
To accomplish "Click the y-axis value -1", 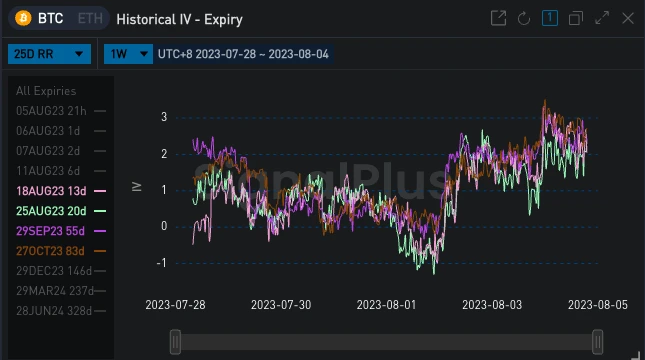I will pyautogui.click(x=162, y=262).
